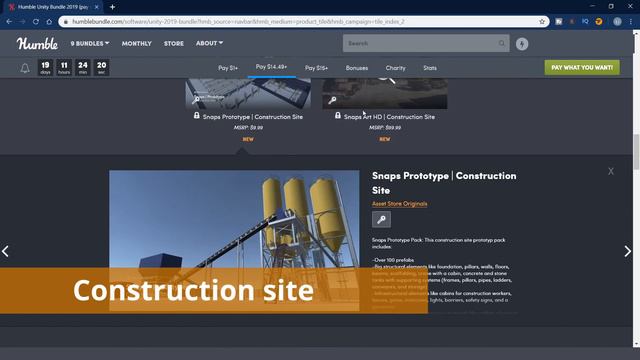Click the notification bell icon
Screen dimensions: 640x360
tap(25, 68)
